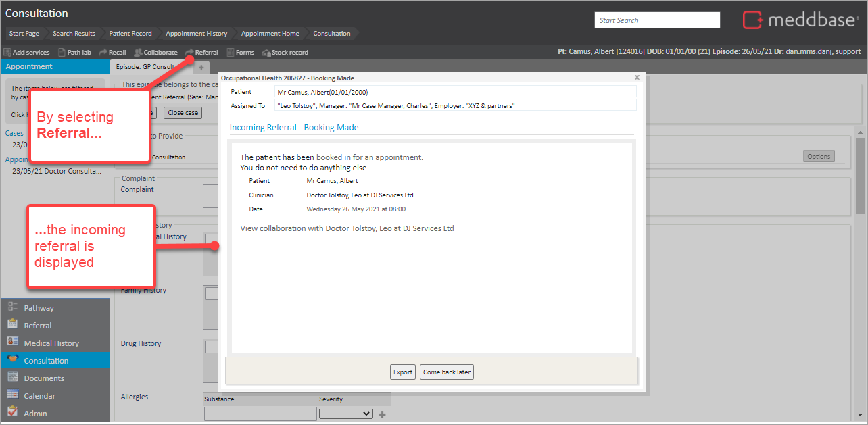This screenshot has height=425, width=868.
Task: Open Pathway in the left sidebar
Action: pyautogui.click(x=39, y=308)
